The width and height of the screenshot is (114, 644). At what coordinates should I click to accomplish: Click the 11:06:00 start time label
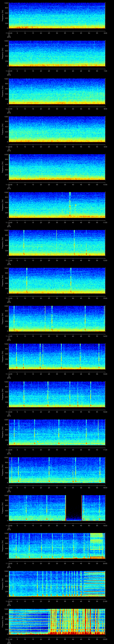point(9,71)
